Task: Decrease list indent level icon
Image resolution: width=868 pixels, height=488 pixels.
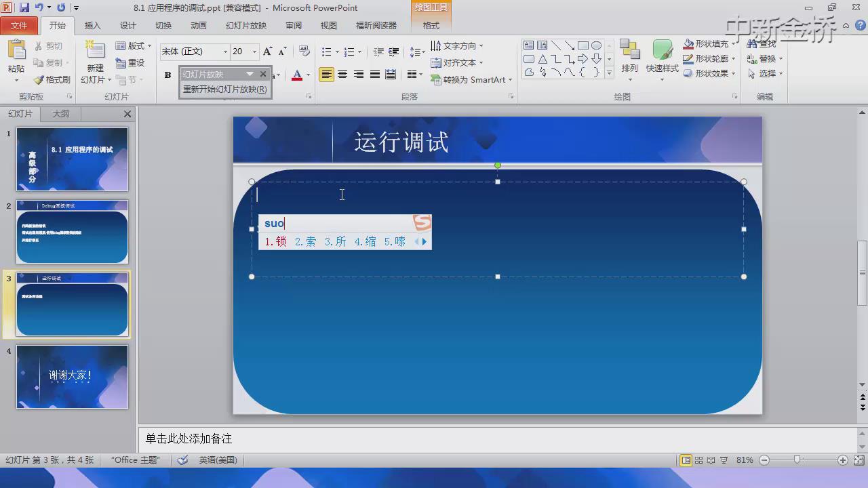Action: pyautogui.click(x=378, y=52)
